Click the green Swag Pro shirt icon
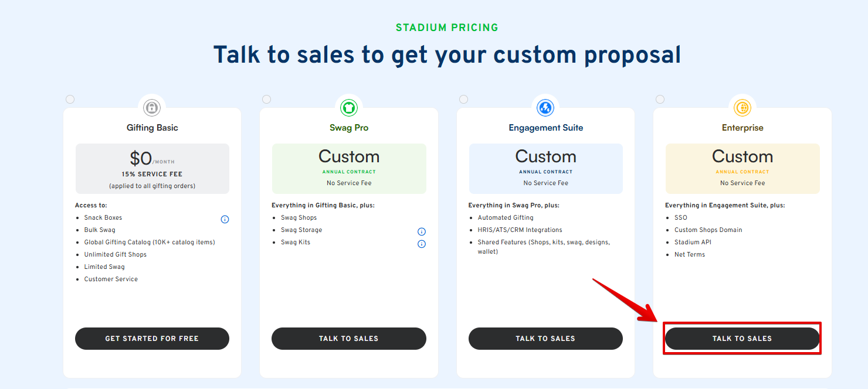The width and height of the screenshot is (868, 389). tap(349, 108)
